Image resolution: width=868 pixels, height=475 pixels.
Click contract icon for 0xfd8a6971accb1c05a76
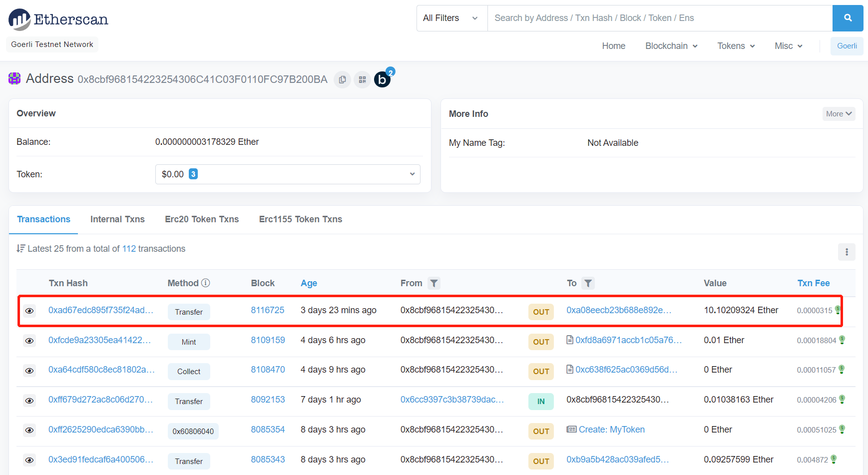(x=570, y=340)
